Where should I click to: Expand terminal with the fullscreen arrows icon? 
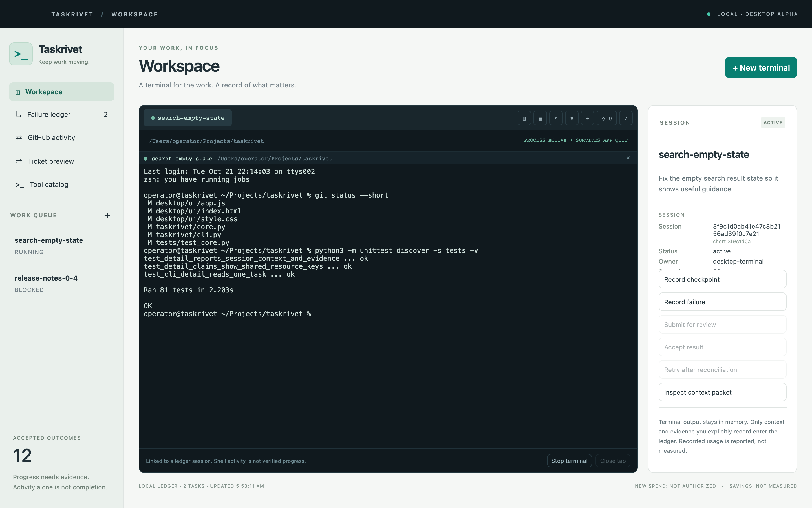click(x=626, y=118)
